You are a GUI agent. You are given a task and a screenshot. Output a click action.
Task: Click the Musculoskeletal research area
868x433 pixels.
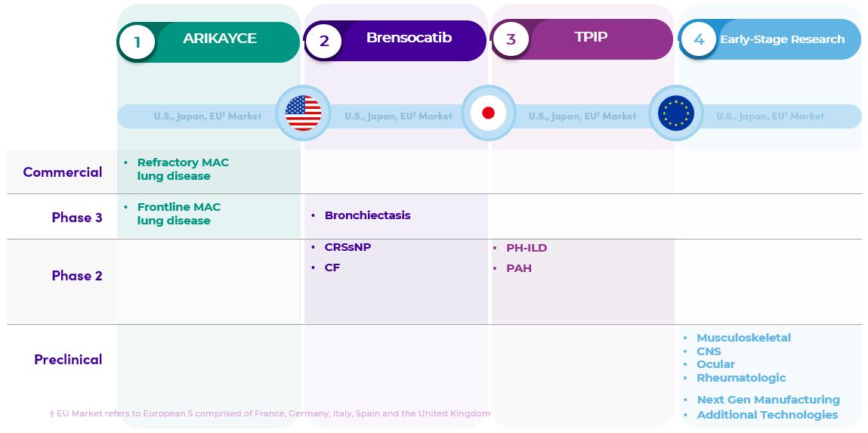(743, 338)
